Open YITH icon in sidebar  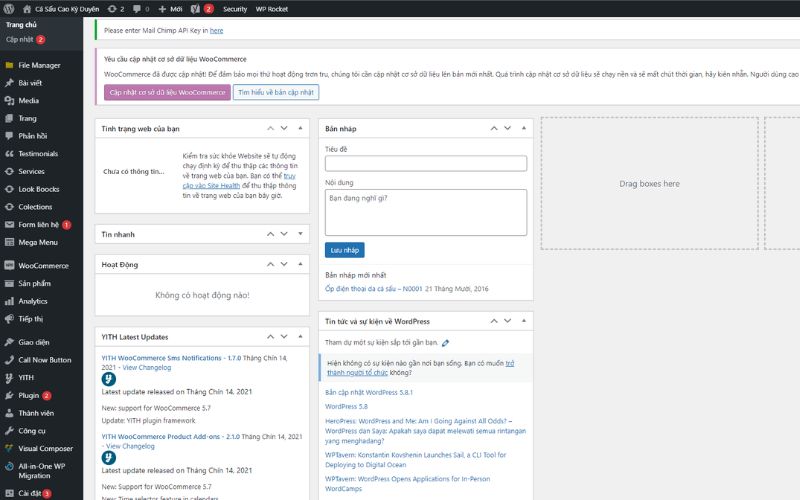tap(9, 378)
